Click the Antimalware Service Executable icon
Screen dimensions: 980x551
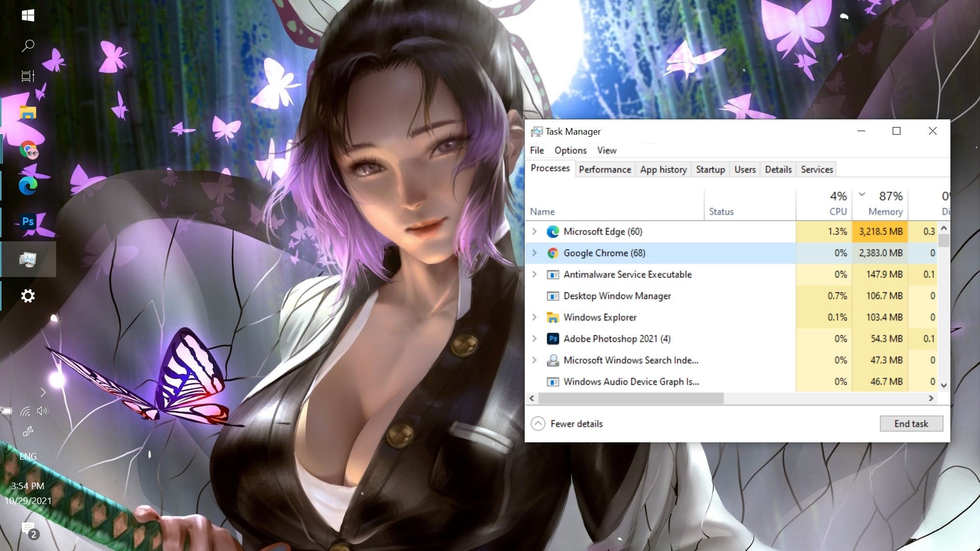553,274
